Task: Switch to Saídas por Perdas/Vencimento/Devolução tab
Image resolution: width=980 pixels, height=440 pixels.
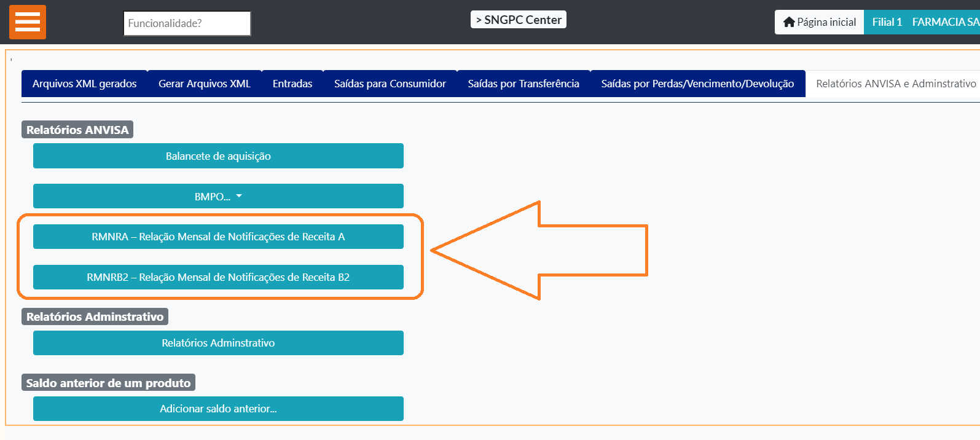Action: 697,84
